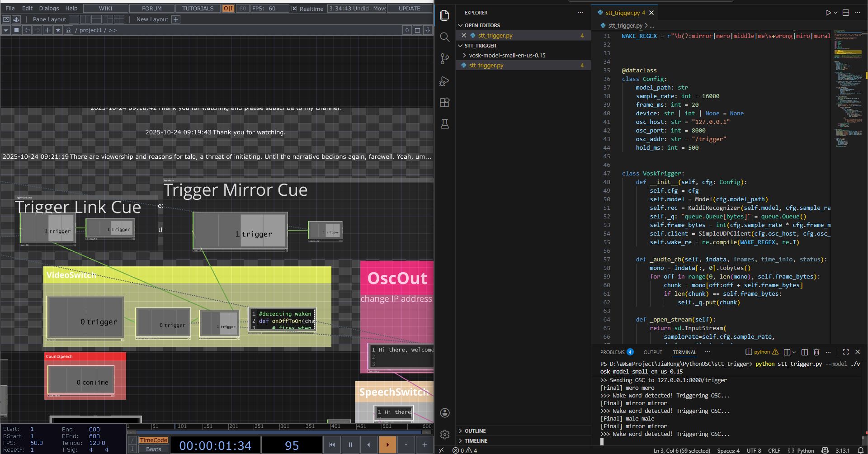Select four-pane grid layout in TouchDesigner
Screen dimensions: 868x454
tap(119, 19)
